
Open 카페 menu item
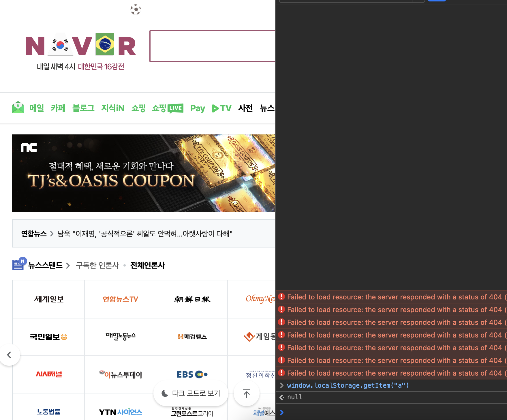(58, 108)
